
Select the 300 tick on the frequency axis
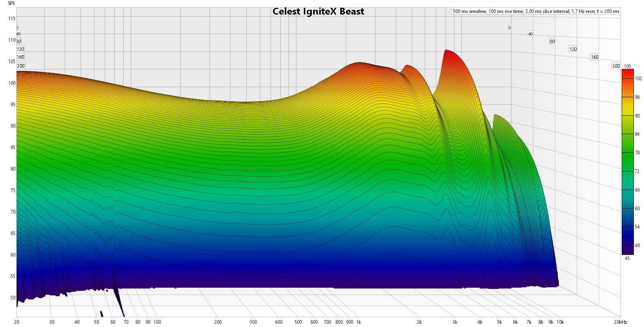pyautogui.click(x=253, y=322)
